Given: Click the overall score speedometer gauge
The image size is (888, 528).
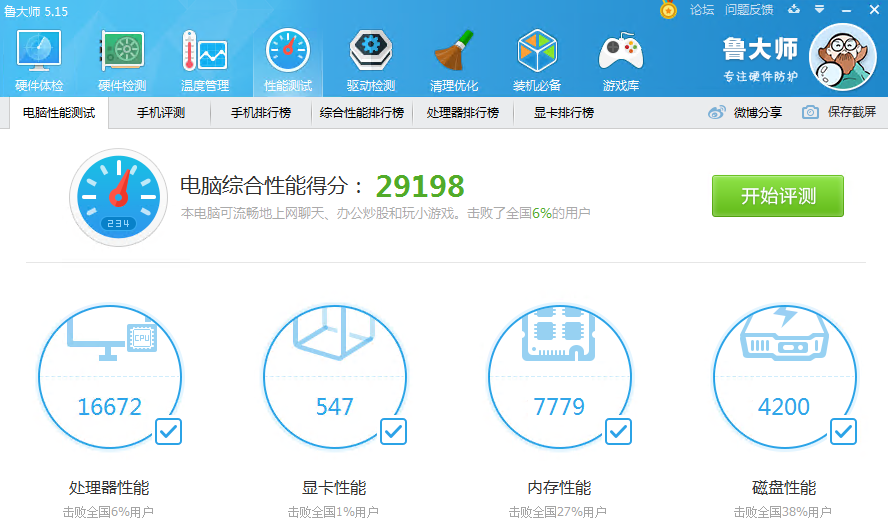Looking at the screenshot, I should 118,197.
